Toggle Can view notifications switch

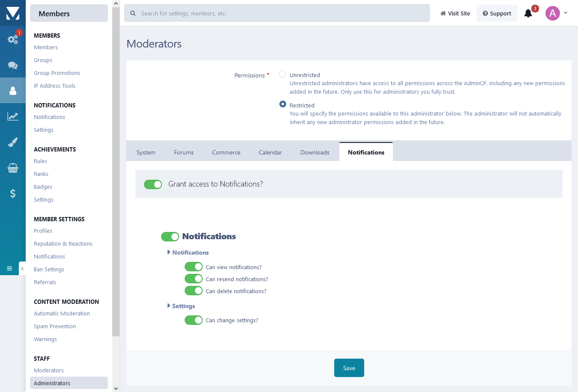click(194, 267)
